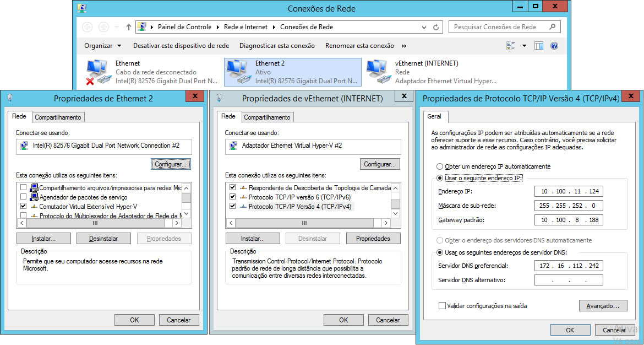Viewport: 644px width, 345px height.
Task: Click the Avançado button
Action: [x=603, y=305]
